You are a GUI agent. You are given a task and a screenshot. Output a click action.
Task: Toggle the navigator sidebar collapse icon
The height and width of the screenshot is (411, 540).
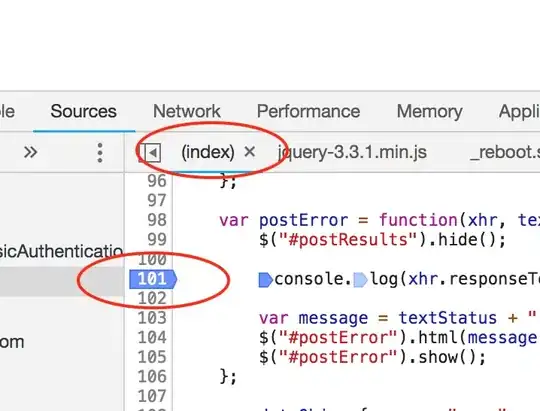pyautogui.click(x=152, y=152)
